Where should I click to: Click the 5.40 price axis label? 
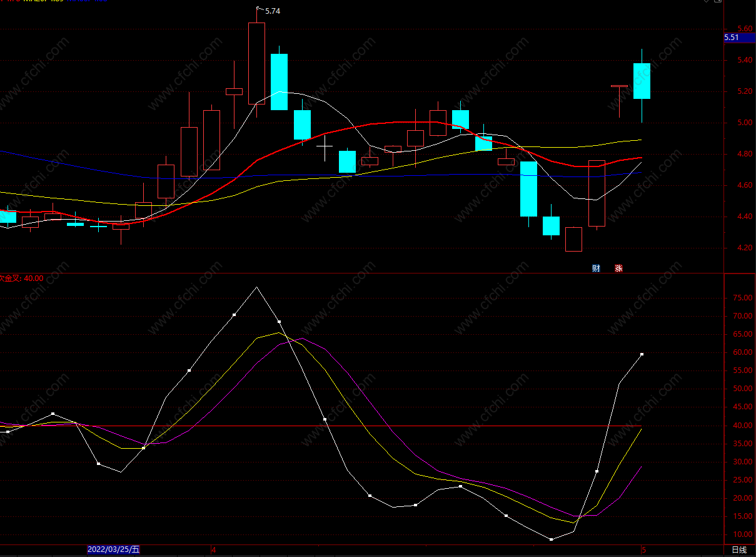745,60
